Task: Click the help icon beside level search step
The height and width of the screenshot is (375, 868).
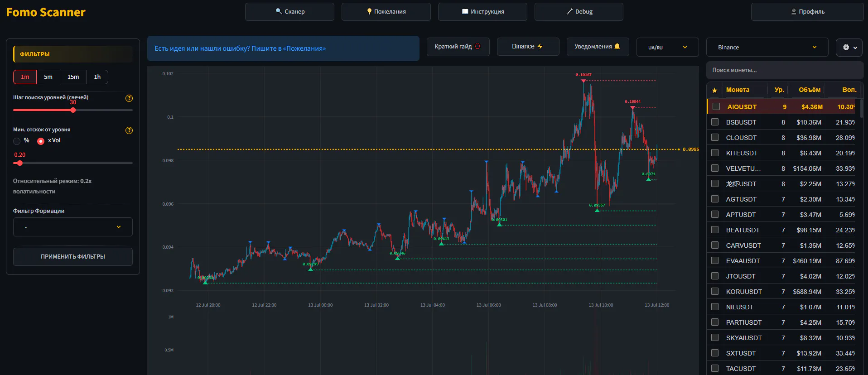Action: point(129,98)
